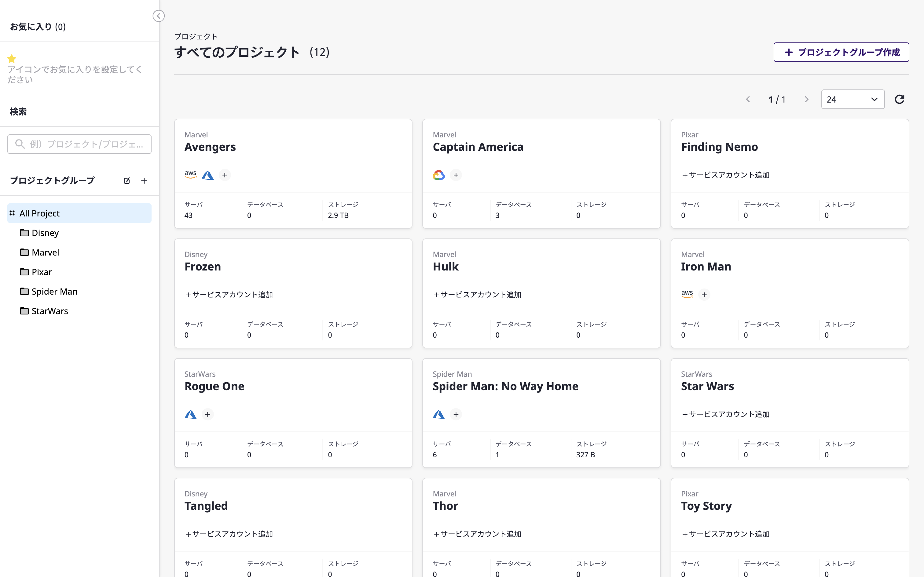Select the Marvel group in the sidebar
This screenshot has height=577, width=924.
(45, 252)
